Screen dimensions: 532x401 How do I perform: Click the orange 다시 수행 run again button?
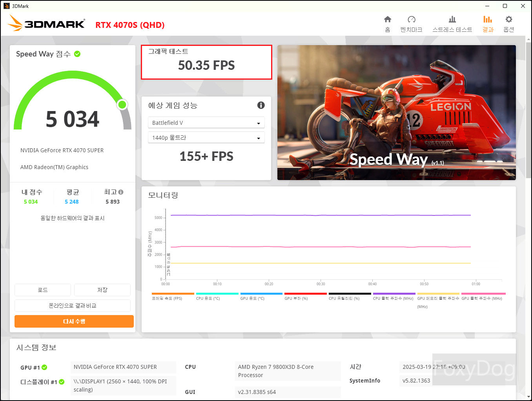pos(74,321)
